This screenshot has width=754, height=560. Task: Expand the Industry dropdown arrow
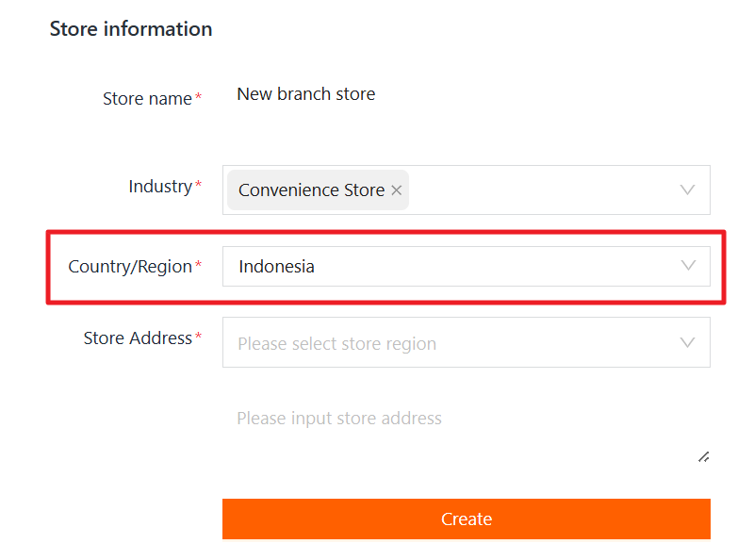688,189
